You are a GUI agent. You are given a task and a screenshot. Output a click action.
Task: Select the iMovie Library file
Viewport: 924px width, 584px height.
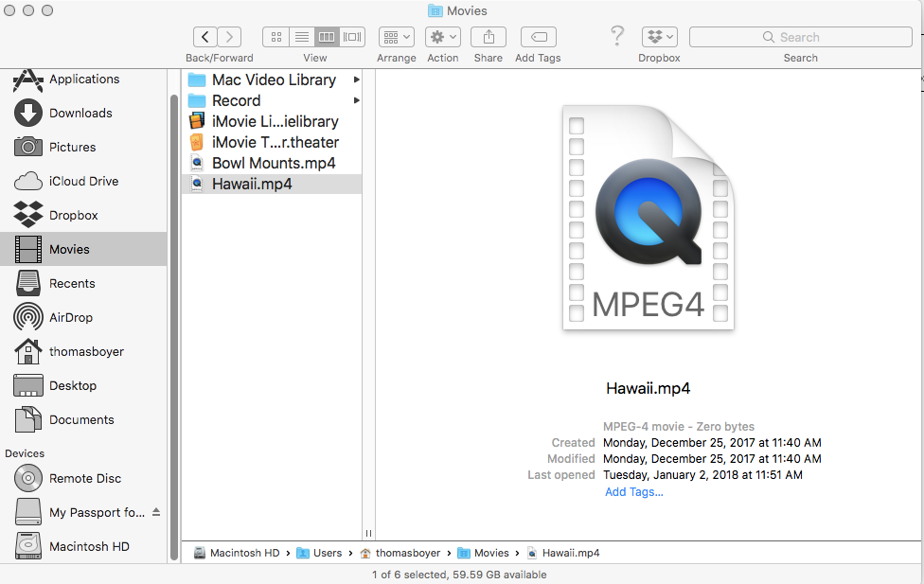(272, 121)
